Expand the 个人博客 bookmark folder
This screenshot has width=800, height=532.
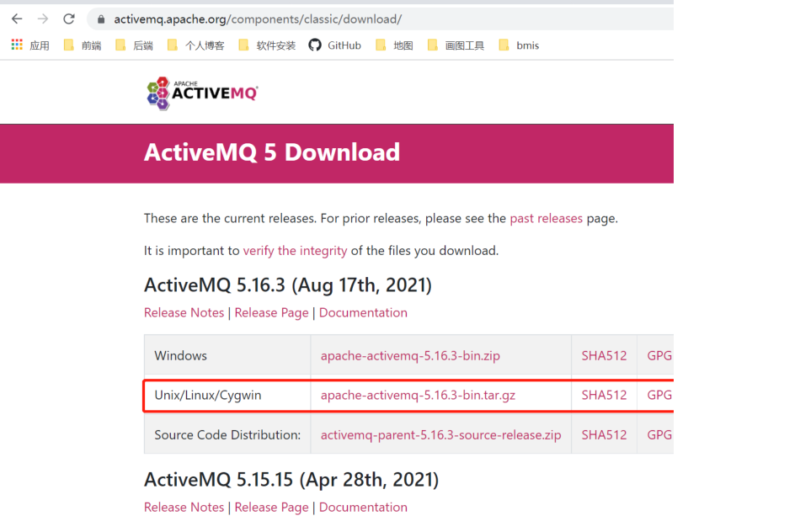click(x=196, y=45)
